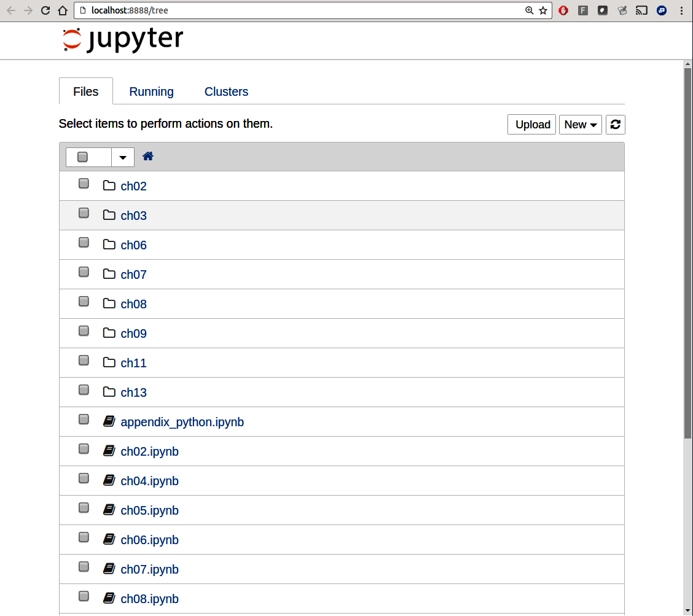
Task: Toggle the select-all checkbox in header
Action: coord(83,157)
